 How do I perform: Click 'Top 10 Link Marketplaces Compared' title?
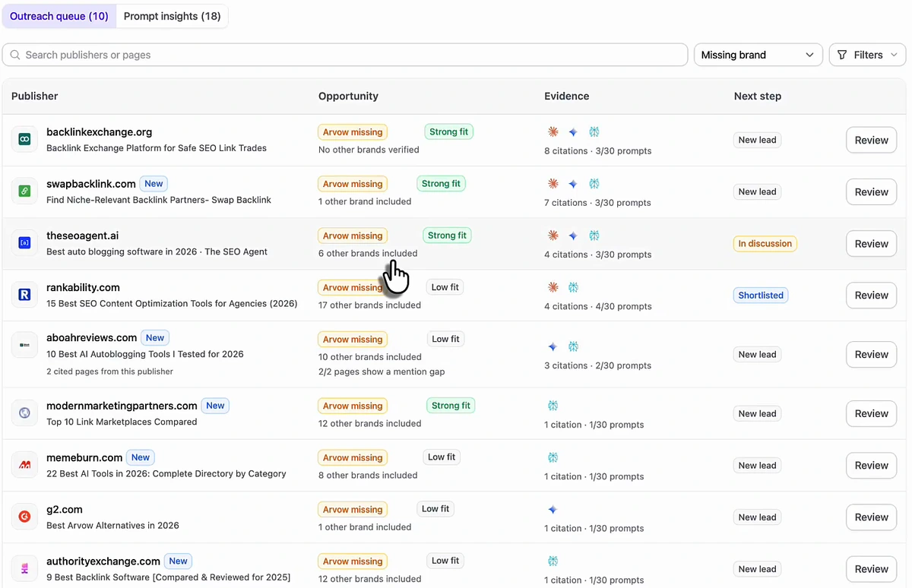[122, 422]
